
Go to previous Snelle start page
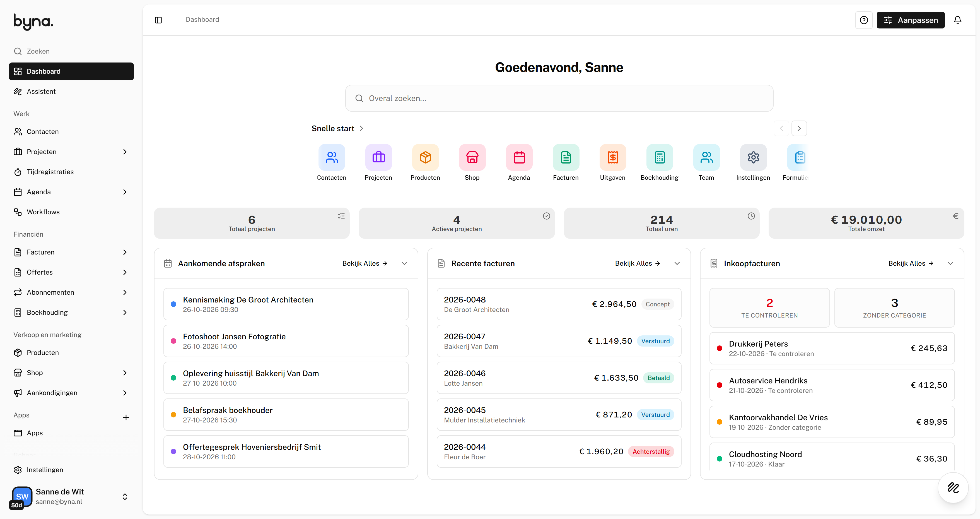coord(781,128)
